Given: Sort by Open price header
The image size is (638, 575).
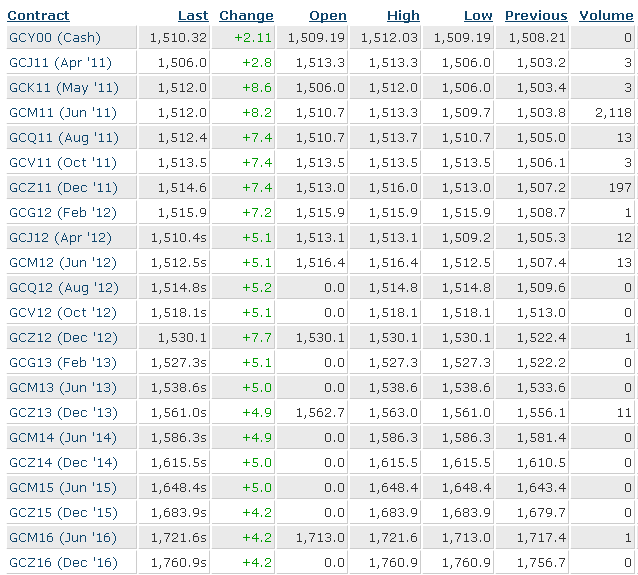Looking at the screenshot, I should tap(328, 15).
